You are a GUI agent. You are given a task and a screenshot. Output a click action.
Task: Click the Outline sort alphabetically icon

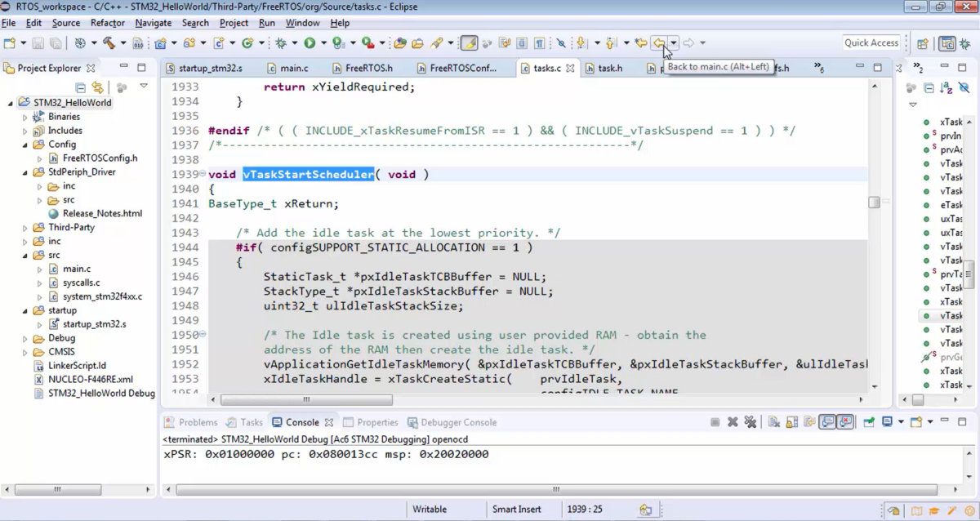(x=946, y=87)
